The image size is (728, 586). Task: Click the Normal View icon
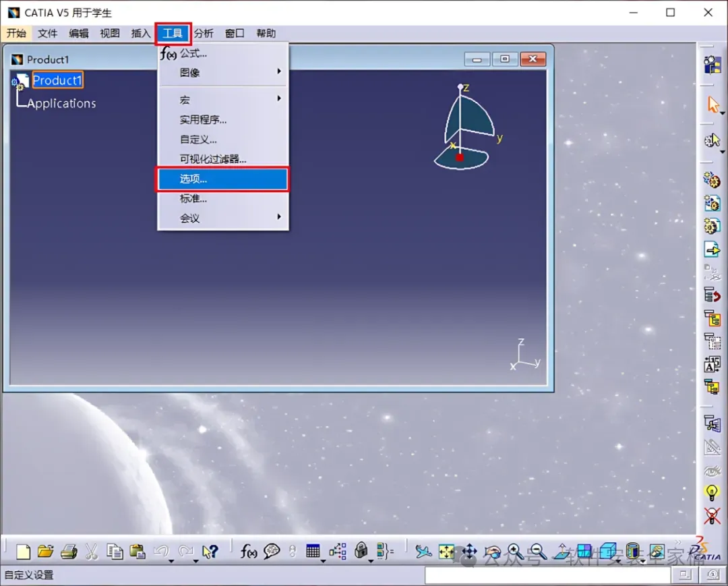562,552
